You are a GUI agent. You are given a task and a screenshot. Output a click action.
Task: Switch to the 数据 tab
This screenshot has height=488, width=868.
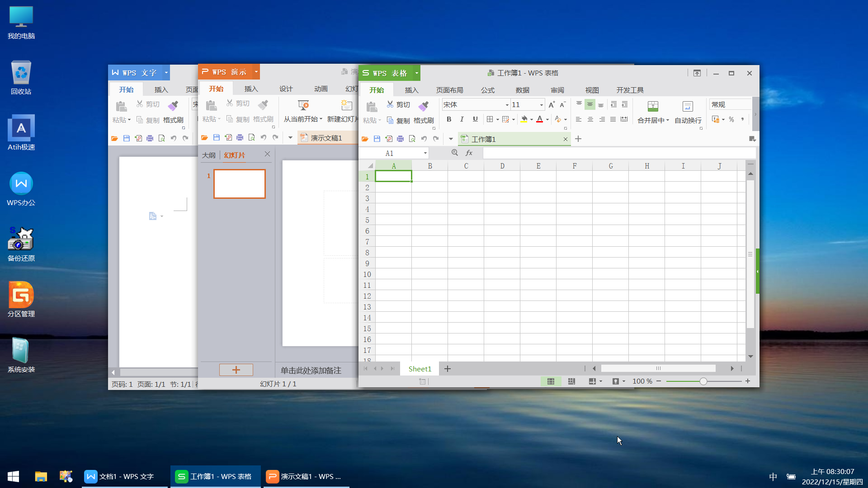(523, 90)
